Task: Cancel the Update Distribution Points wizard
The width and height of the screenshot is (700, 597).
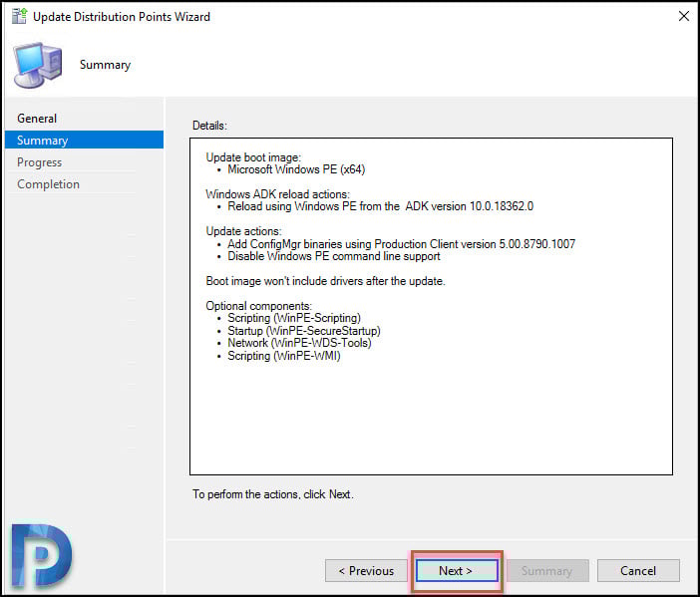Action: click(638, 571)
